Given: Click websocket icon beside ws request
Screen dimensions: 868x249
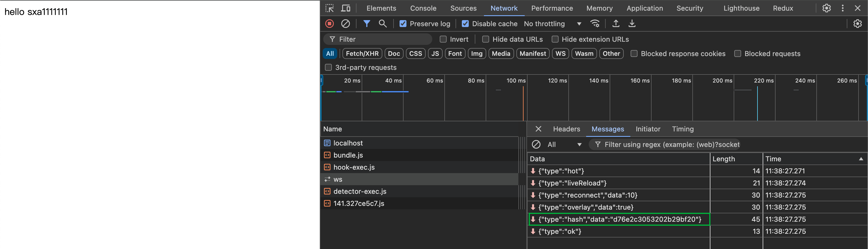Looking at the screenshot, I should tap(327, 179).
